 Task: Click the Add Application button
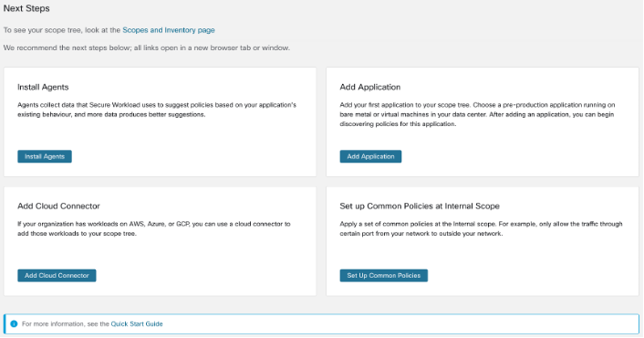(370, 156)
